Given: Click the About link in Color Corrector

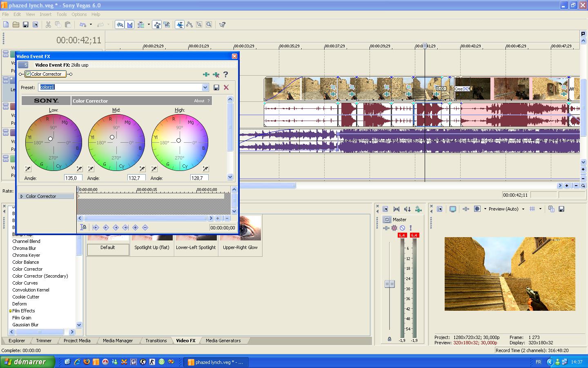Looking at the screenshot, I should [199, 101].
